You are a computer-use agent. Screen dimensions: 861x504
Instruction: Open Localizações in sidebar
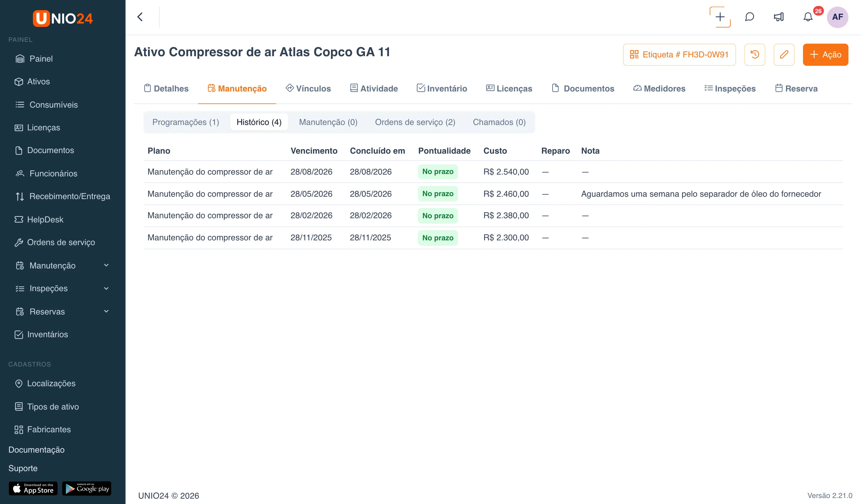45,384
